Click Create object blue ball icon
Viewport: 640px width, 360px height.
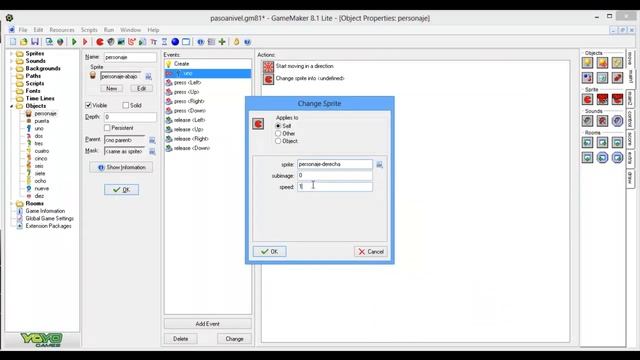pos(175,42)
